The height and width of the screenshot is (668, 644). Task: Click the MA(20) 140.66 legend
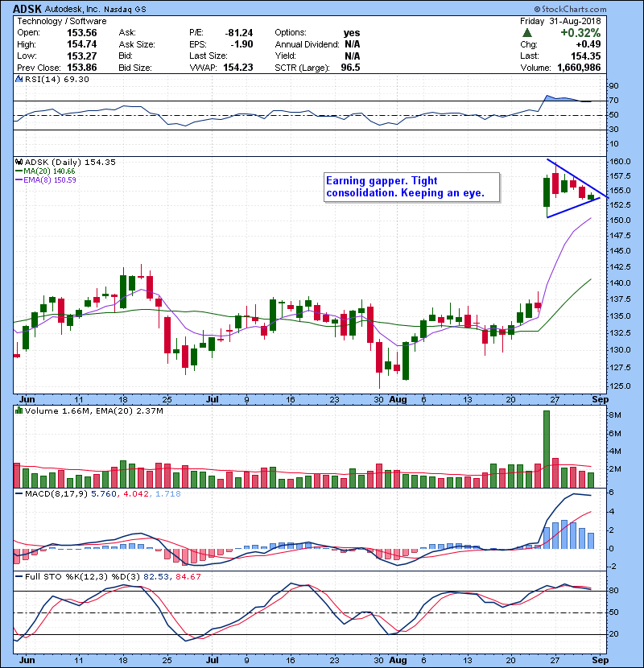[45, 171]
